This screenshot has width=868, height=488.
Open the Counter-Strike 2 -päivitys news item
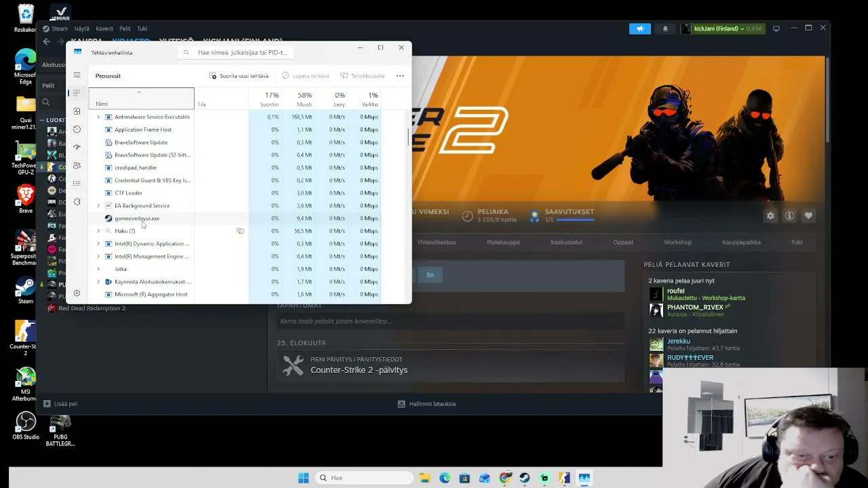click(x=359, y=370)
